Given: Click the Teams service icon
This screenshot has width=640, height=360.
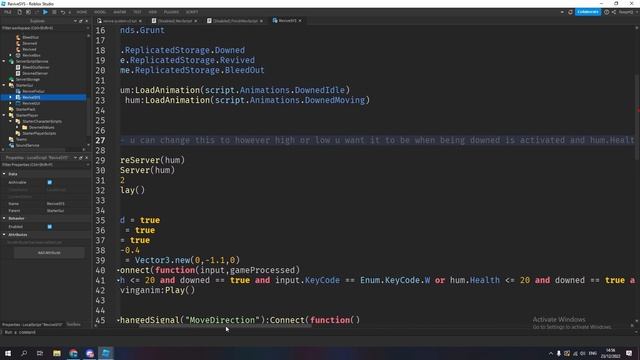Looking at the screenshot, I should pos(11,139).
